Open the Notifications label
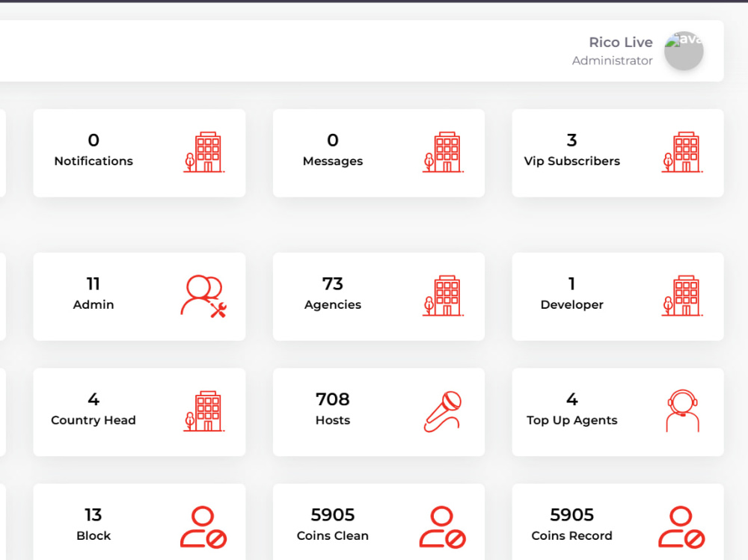This screenshot has height=560, width=748. click(x=93, y=161)
